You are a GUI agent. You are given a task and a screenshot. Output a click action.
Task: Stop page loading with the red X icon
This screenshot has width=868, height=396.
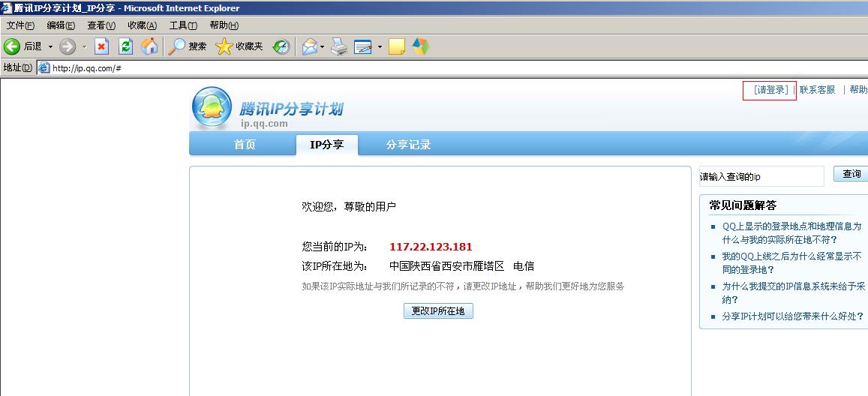click(102, 47)
